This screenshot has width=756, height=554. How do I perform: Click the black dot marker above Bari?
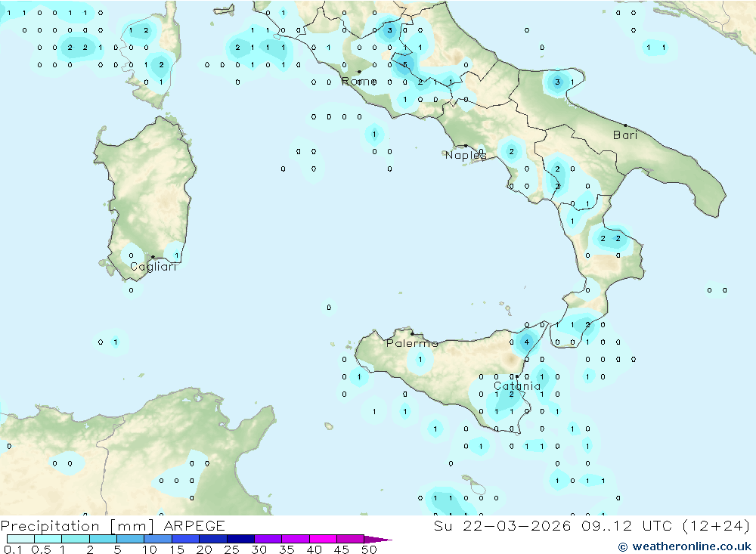tap(625, 125)
